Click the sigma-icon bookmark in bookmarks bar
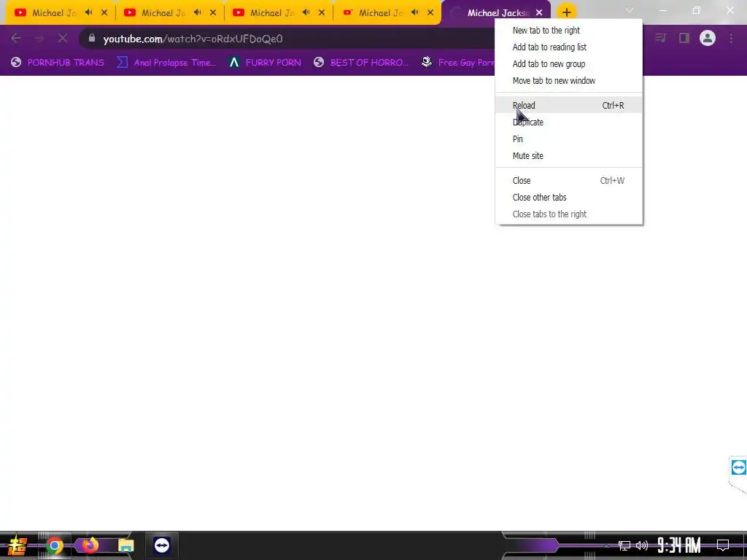 [166, 63]
